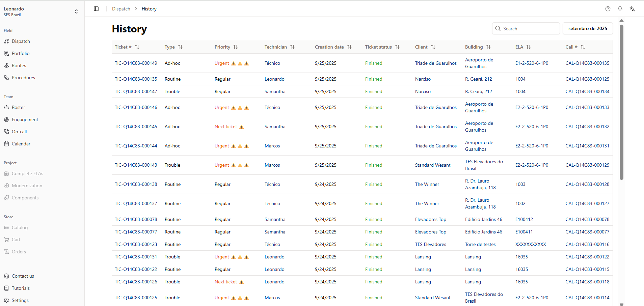Open ticket TIC-Q14C83-000125

(136, 298)
